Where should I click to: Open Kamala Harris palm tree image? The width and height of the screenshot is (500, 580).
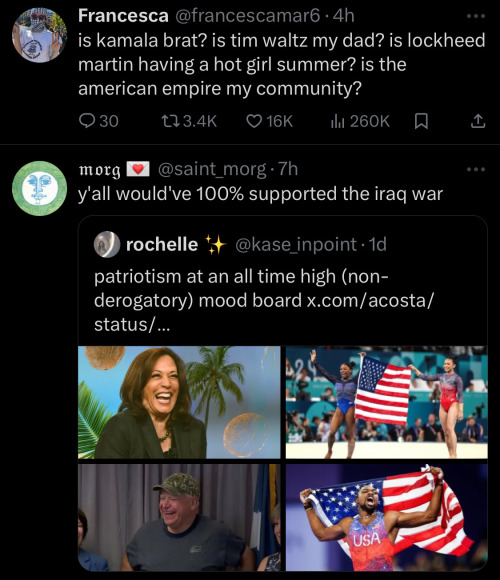point(179,402)
